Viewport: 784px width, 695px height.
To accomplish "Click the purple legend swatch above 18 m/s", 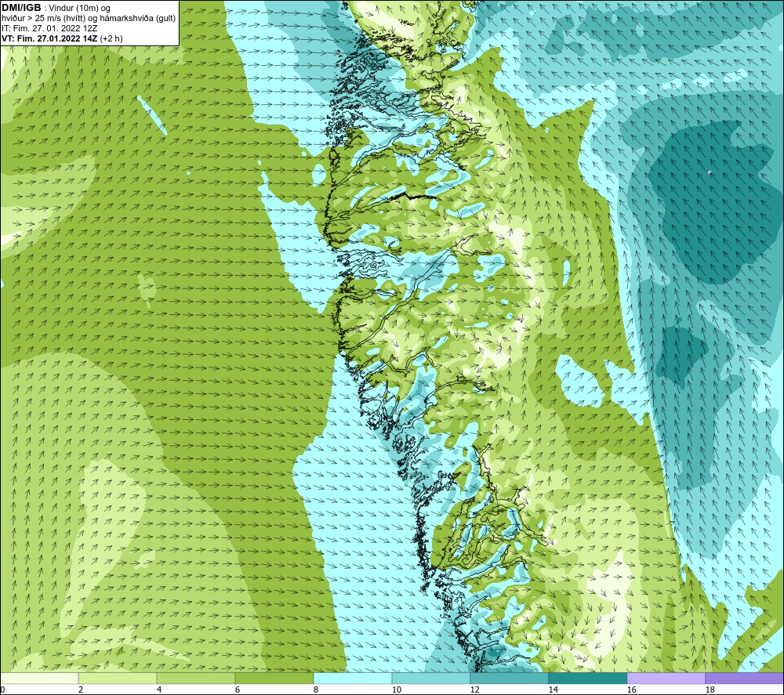I will click(x=745, y=678).
